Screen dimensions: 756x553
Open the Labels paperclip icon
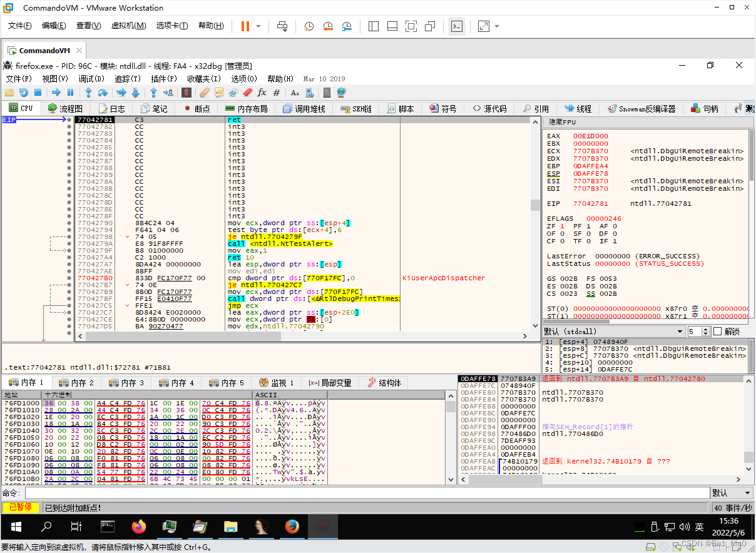233,92
